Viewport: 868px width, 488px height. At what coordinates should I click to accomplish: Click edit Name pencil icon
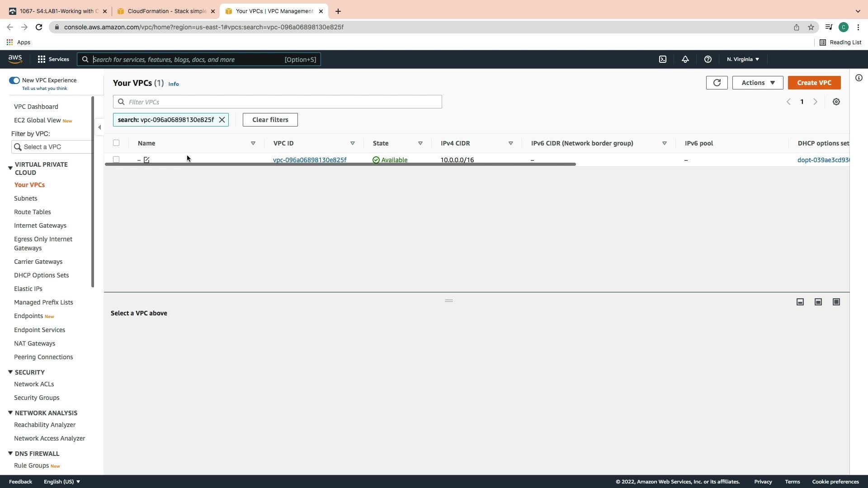(x=146, y=160)
